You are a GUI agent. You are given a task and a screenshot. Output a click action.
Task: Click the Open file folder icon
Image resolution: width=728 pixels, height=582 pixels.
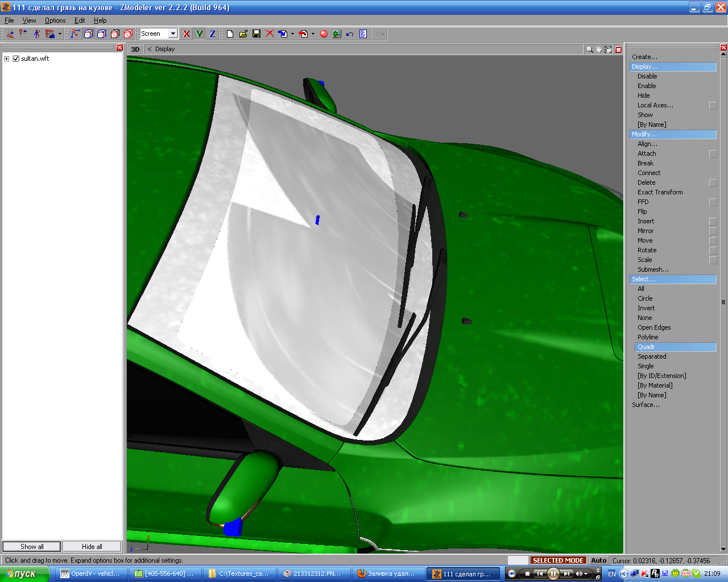(243, 34)
